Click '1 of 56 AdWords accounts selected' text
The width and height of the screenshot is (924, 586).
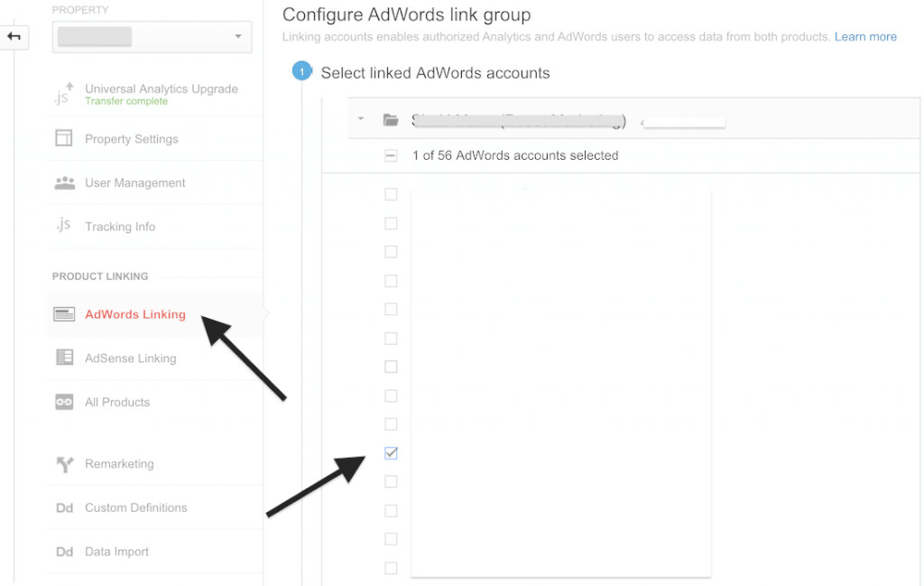click(x=515, y=155)
